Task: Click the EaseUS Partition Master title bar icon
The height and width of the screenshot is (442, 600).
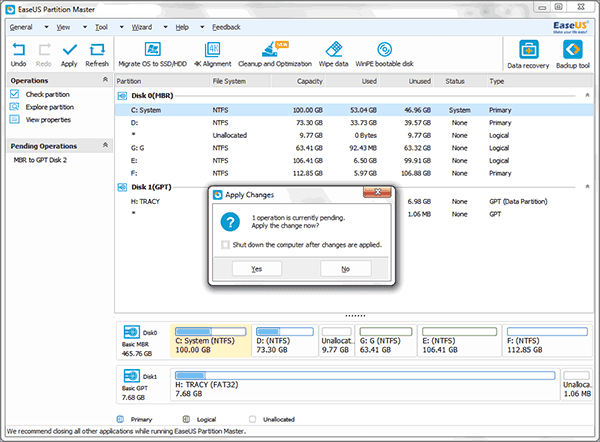Action: click(10, 10)
